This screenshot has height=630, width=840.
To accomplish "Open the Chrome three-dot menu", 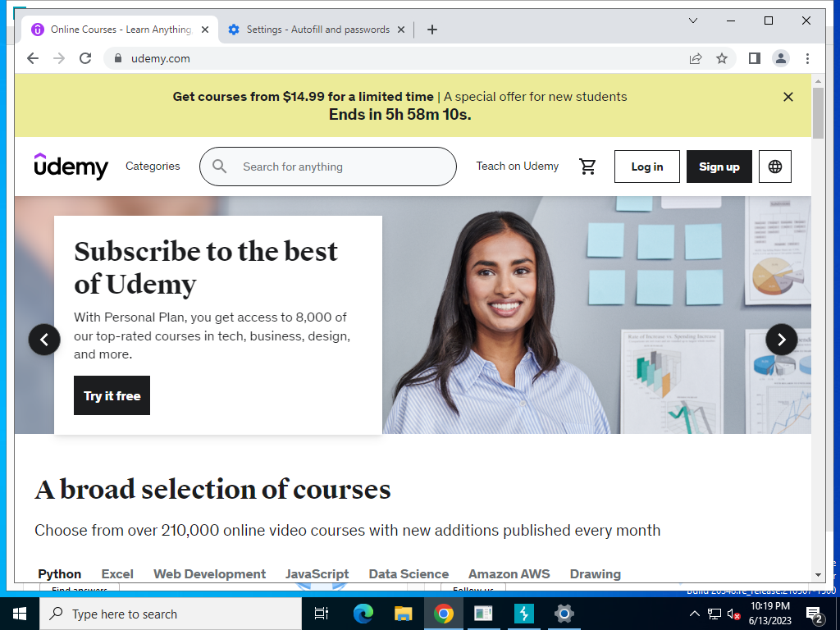I will (807, 58).
